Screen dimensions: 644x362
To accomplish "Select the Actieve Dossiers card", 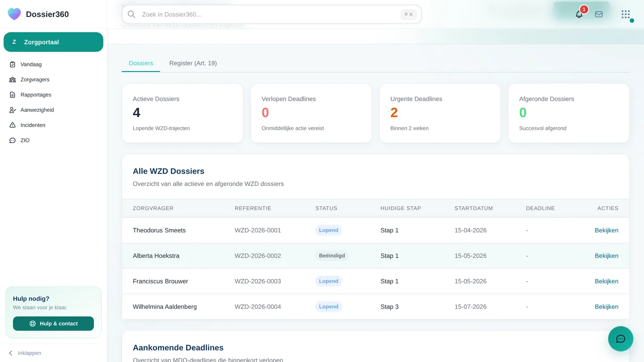I will (182, 113).
